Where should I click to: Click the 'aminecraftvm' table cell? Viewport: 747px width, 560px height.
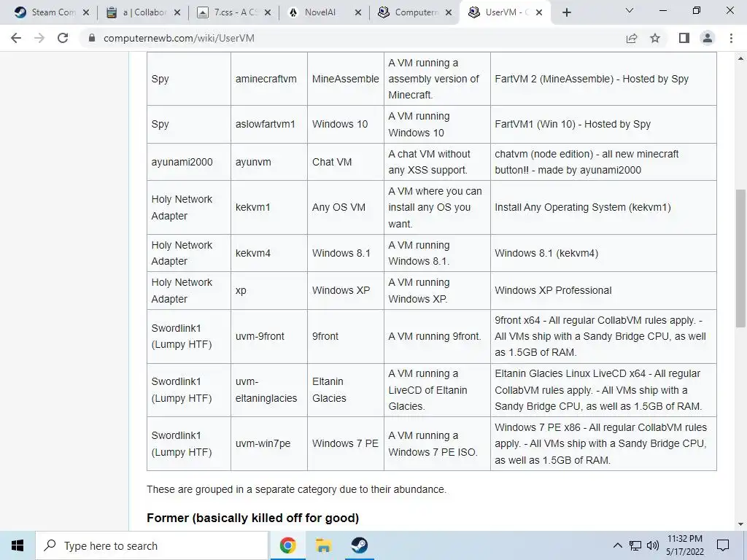269,79
